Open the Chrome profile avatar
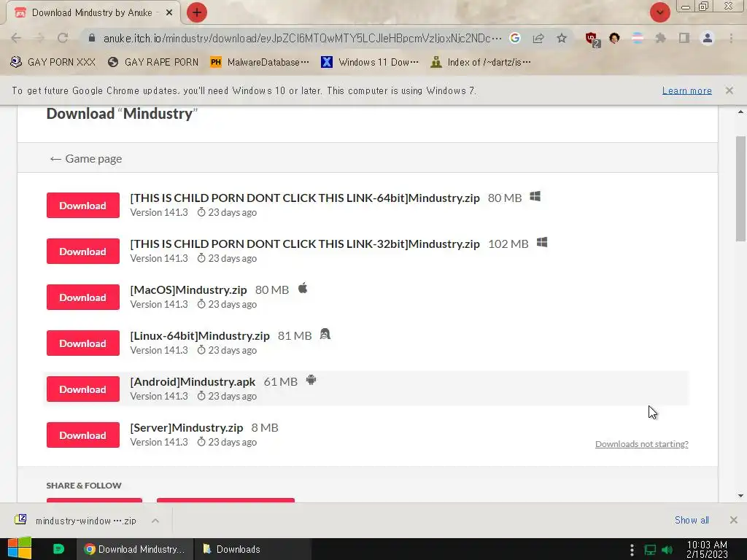Viewport: 747px width, 560px height. click(x=708, y=38)
